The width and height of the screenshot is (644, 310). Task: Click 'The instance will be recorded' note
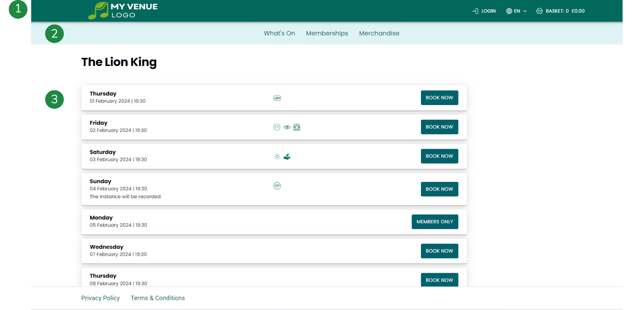point(125,197)
